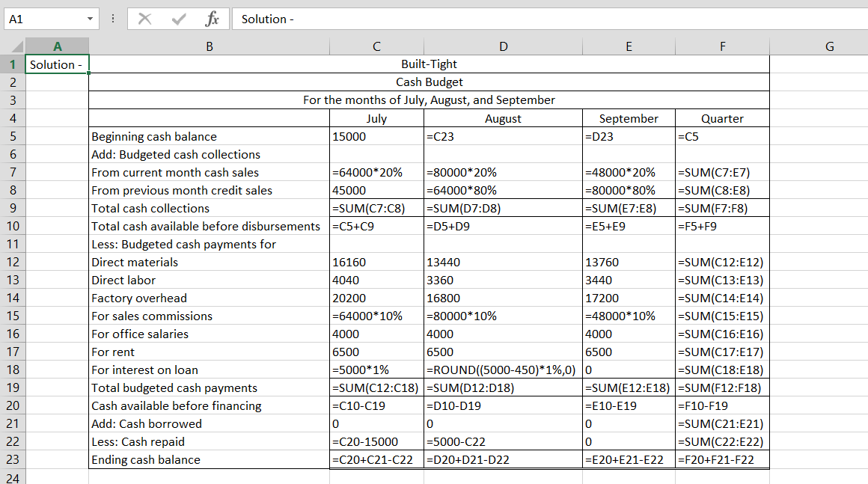Select column D header
Viewport: 868px width, 484px height.
[x=503, y=46]
